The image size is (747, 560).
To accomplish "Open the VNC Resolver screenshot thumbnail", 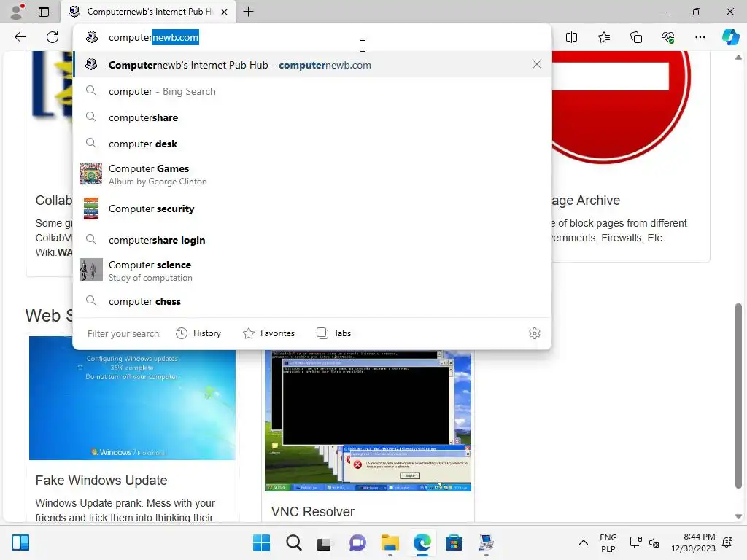I will point(368,421).
